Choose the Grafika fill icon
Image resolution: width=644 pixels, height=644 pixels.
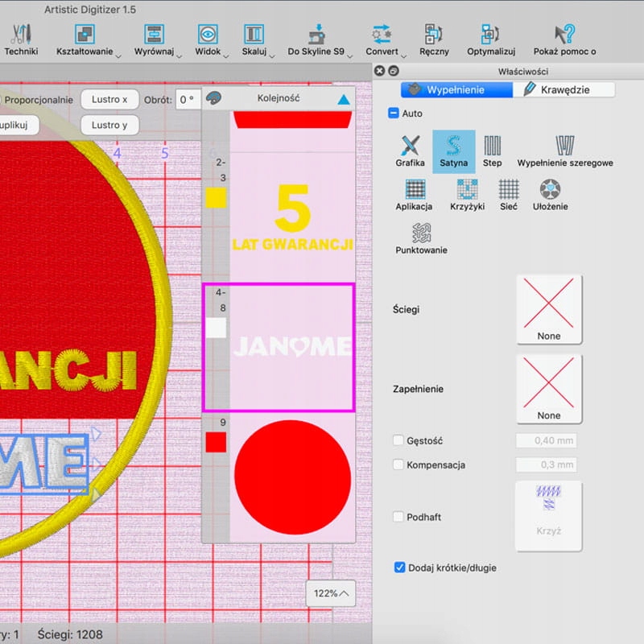pos(410,149)
